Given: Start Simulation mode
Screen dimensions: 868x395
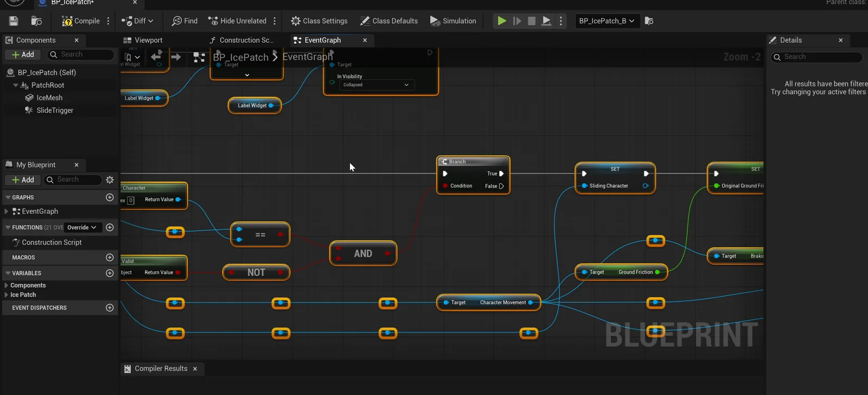Looking at the screenshot, I should [453, 21].
